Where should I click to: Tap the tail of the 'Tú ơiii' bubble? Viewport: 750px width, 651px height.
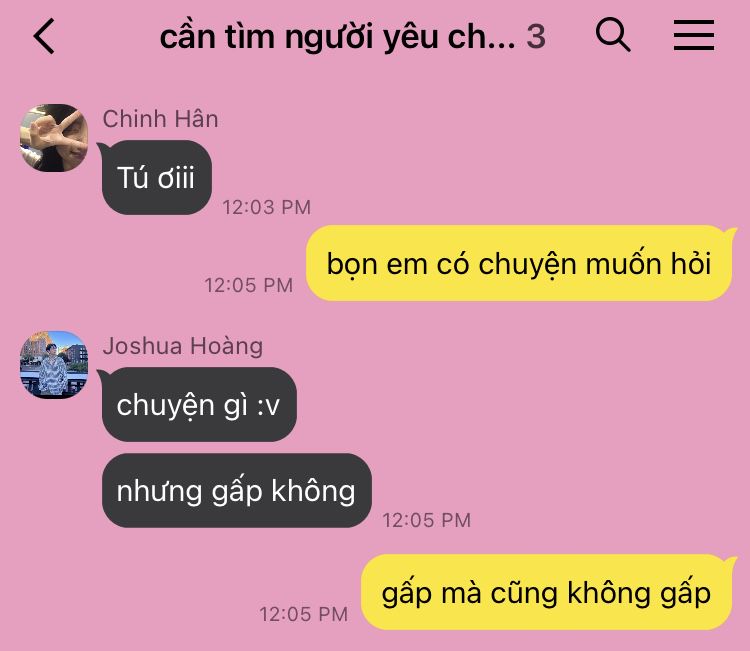click(x=101, y=146)
